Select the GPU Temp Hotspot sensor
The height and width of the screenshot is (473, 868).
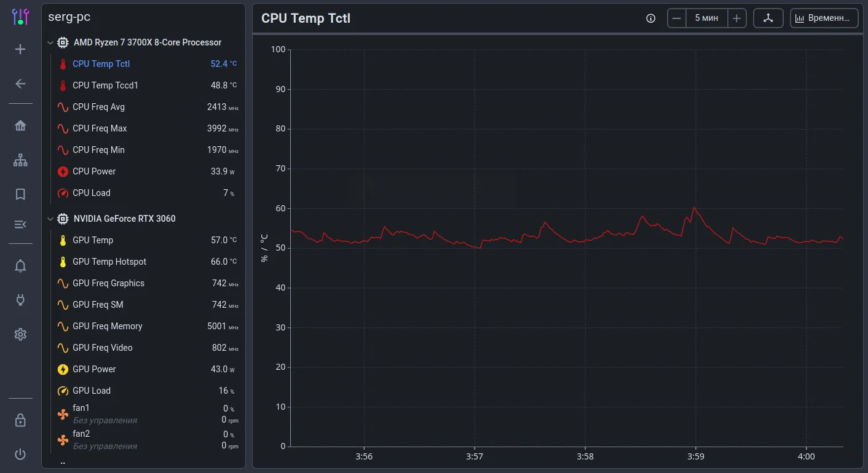point(146,262)
